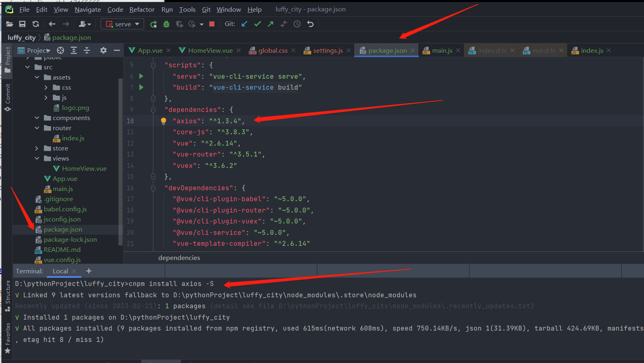Close the vue.d.ts editor tab
644x363 pixels.
561,50
